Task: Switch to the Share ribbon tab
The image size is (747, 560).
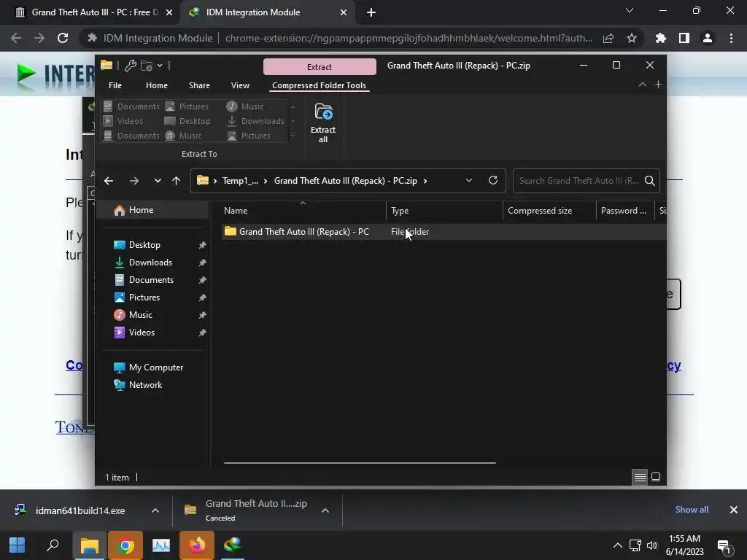Action: 199,85
